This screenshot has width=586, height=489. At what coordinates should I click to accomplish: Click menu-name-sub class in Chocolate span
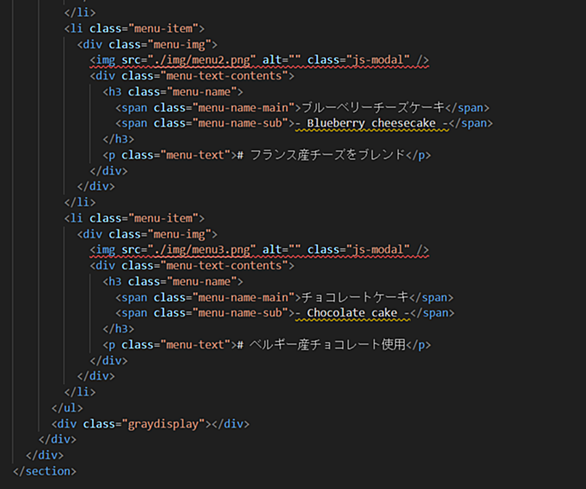(241, 313)
